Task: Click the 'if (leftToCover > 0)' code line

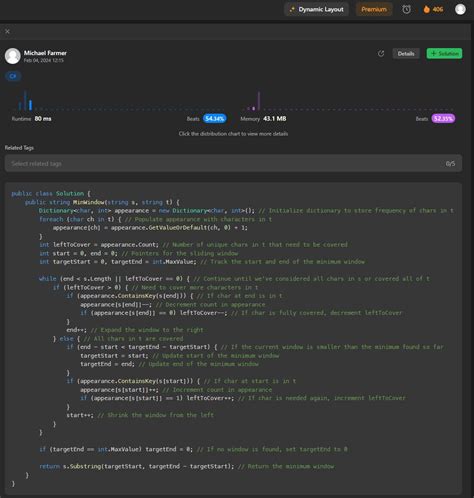Action: click(155, 287)
